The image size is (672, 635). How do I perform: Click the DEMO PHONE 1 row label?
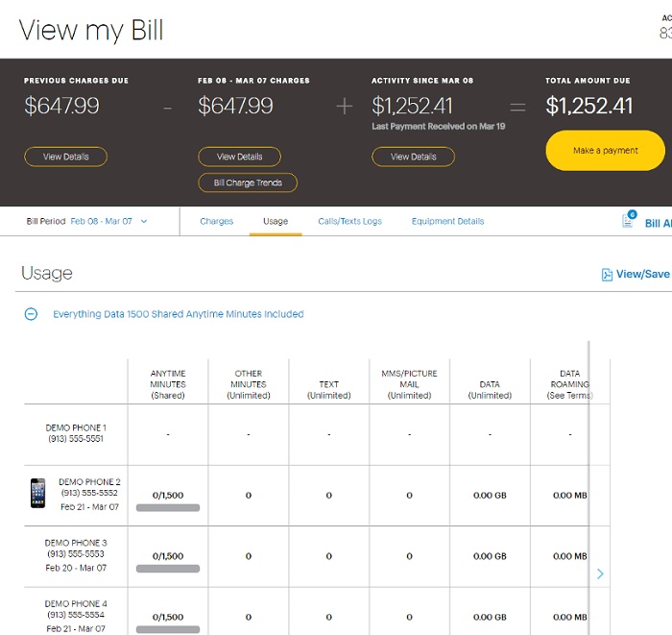coord(76,433)
